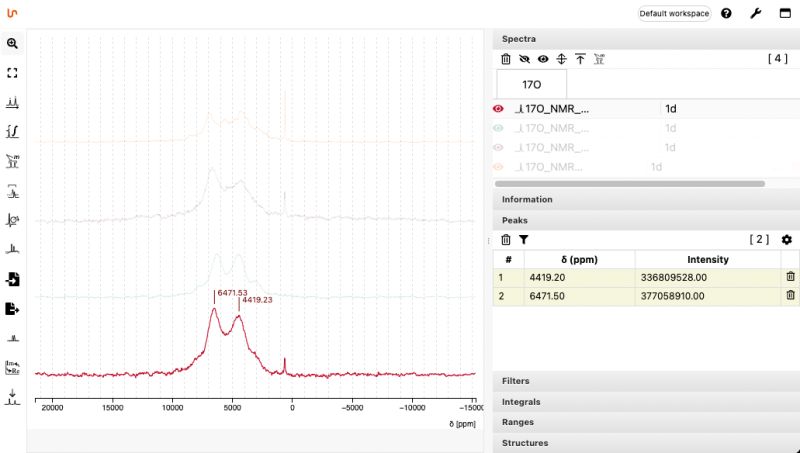Toggle the teal eye of the second spectrum
This screenshot has width=800, height=453.
click(498, 128)
